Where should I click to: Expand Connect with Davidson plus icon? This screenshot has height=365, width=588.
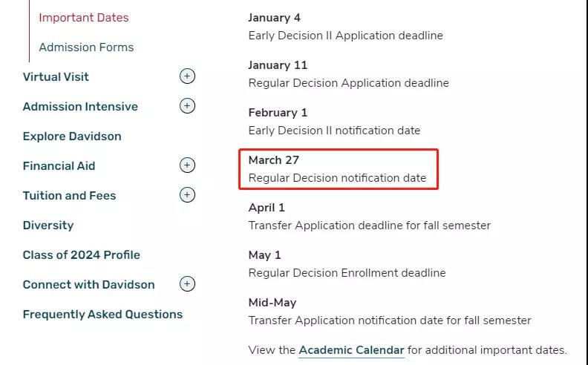[x=187, y=284]
